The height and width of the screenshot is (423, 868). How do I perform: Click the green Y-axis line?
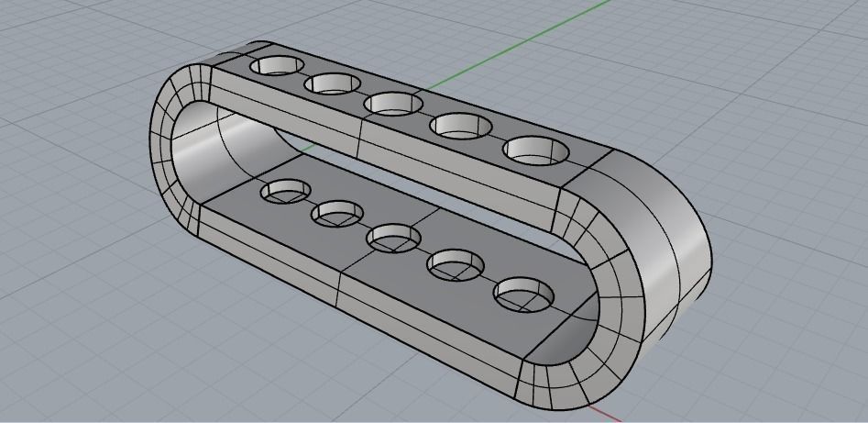(520, 44)
